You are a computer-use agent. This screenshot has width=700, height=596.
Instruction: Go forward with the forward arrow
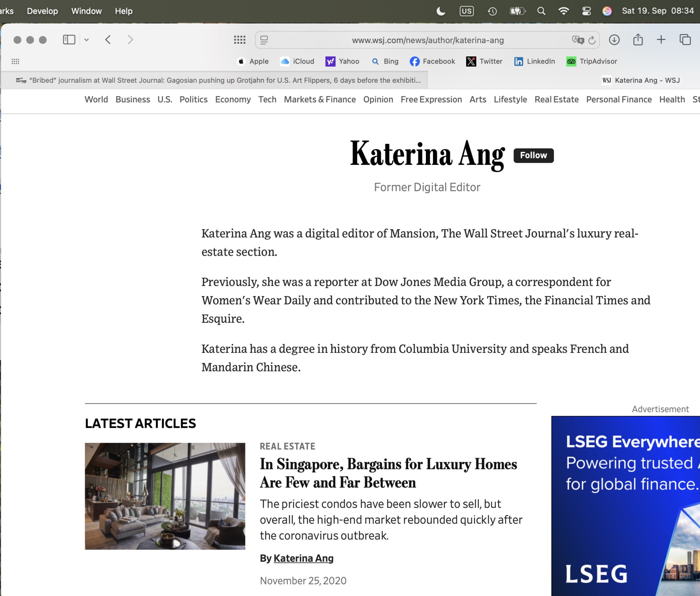click(x=130, y=40)
